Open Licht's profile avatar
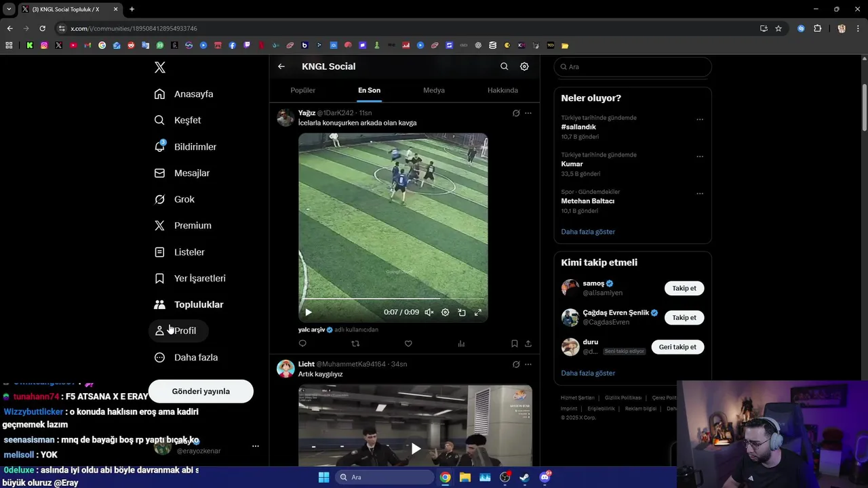The image size is (868, 488). coord(285,368)
